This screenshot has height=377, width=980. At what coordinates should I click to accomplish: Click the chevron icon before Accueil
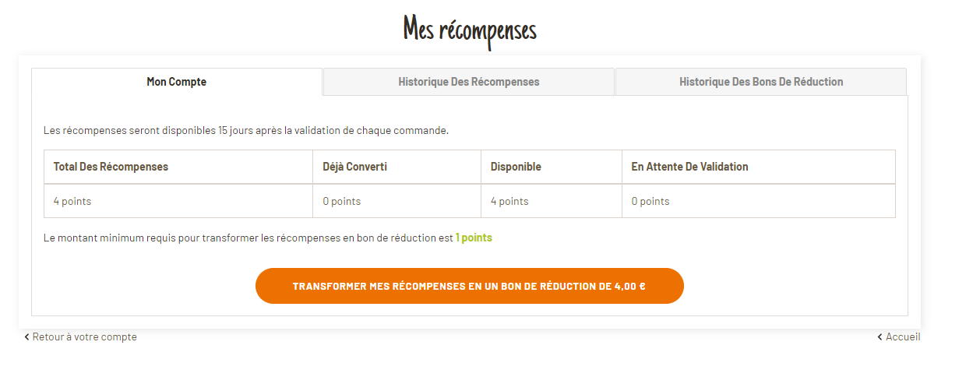pos(880,337)
